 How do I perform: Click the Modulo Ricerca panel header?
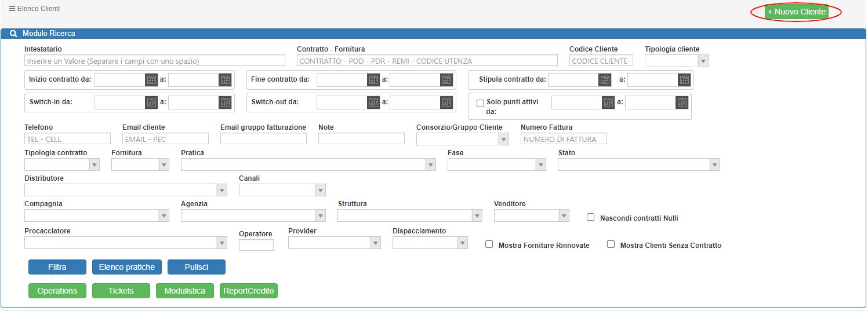433,34
